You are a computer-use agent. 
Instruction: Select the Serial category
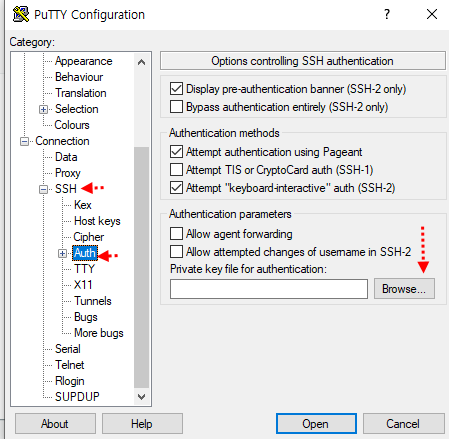click(68, 349)
